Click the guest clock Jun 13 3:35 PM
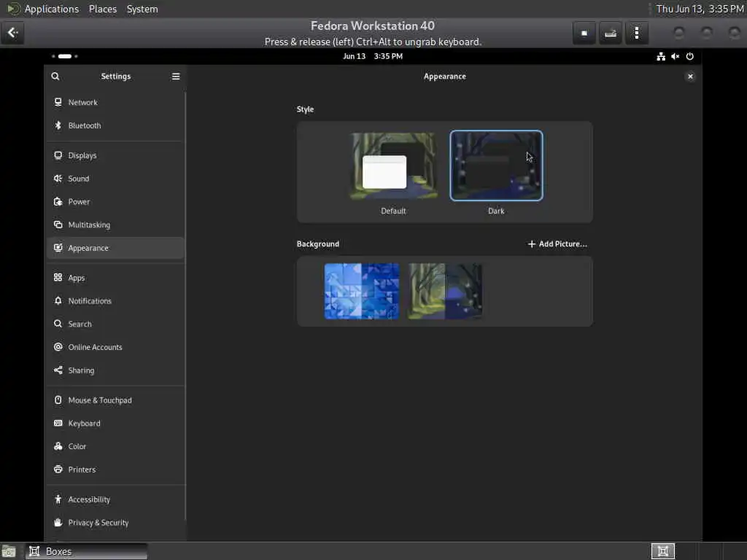Screen dimensions: 747x560 pos(373,56)
